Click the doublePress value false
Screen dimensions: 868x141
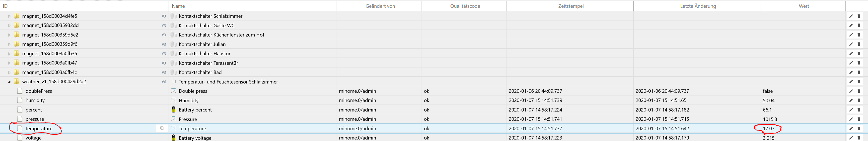click(x=768, y=91)
